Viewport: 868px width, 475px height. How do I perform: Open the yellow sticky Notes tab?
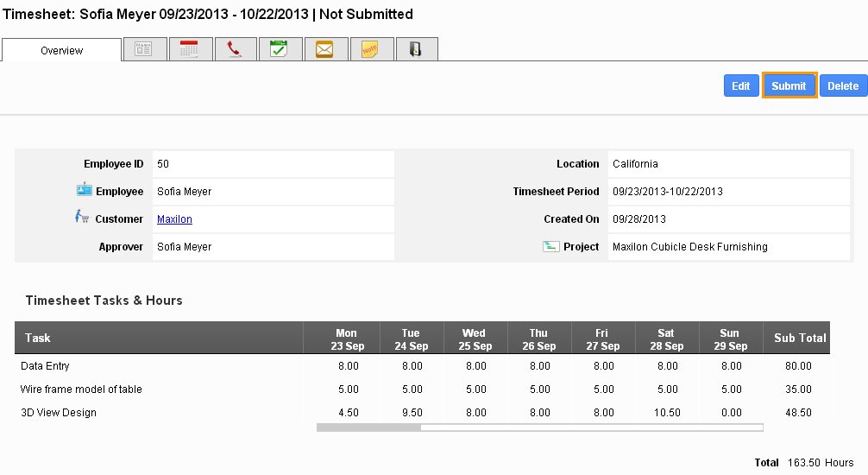[370, 50]
